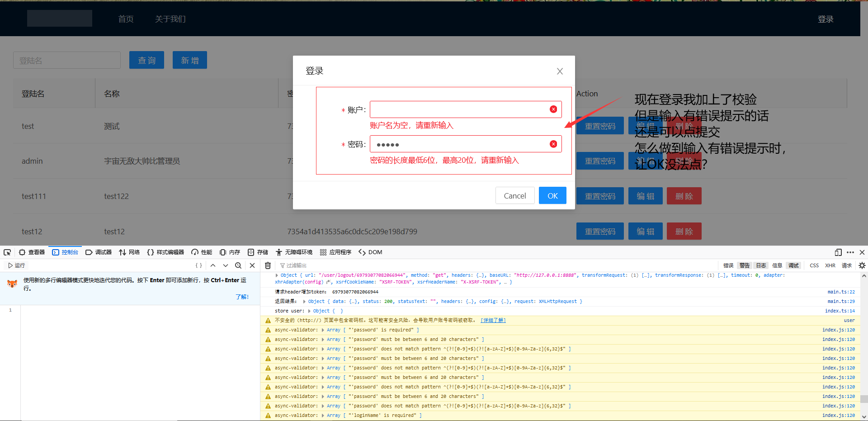This screenshot has height=421, width=868.
Task: Expand the "'password' is required" Array
Action: (x=323, y=330)
